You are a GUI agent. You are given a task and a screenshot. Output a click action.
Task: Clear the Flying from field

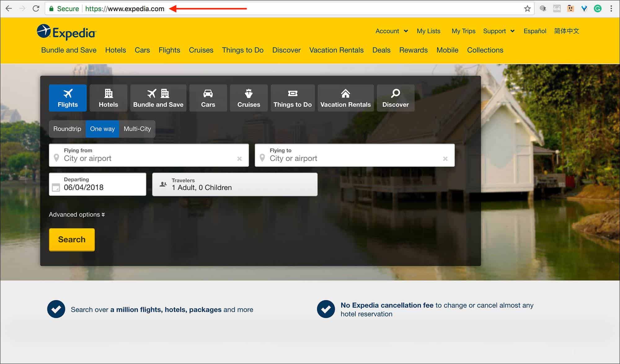click(239, 159)
